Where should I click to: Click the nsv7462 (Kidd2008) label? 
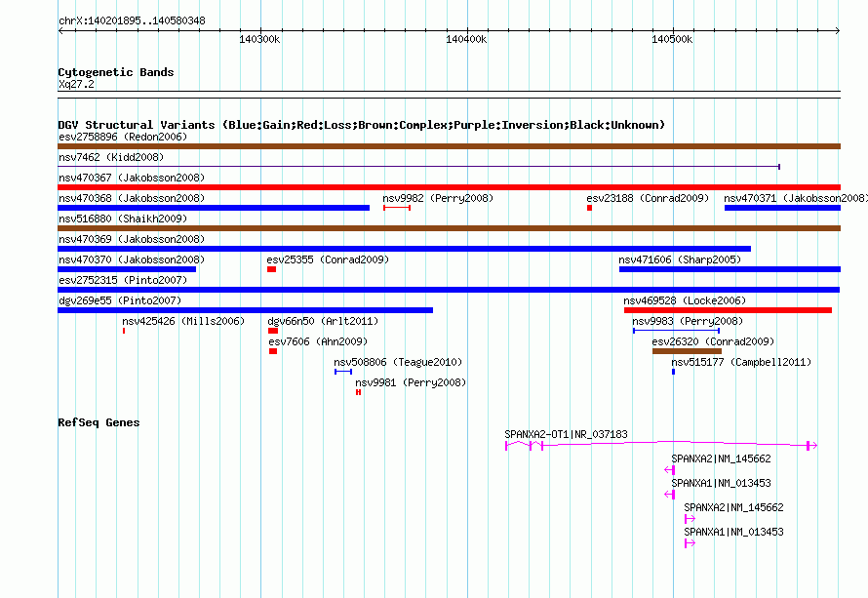click(111, 157)
